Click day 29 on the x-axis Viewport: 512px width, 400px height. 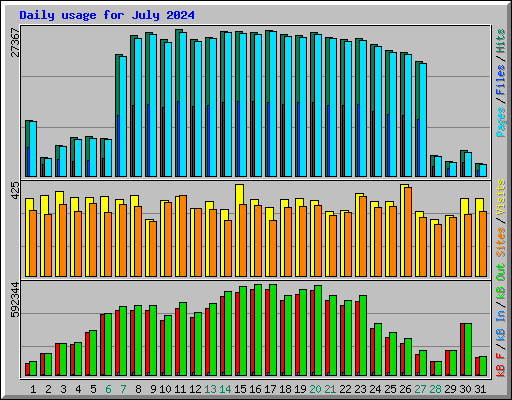pos(450,389)
